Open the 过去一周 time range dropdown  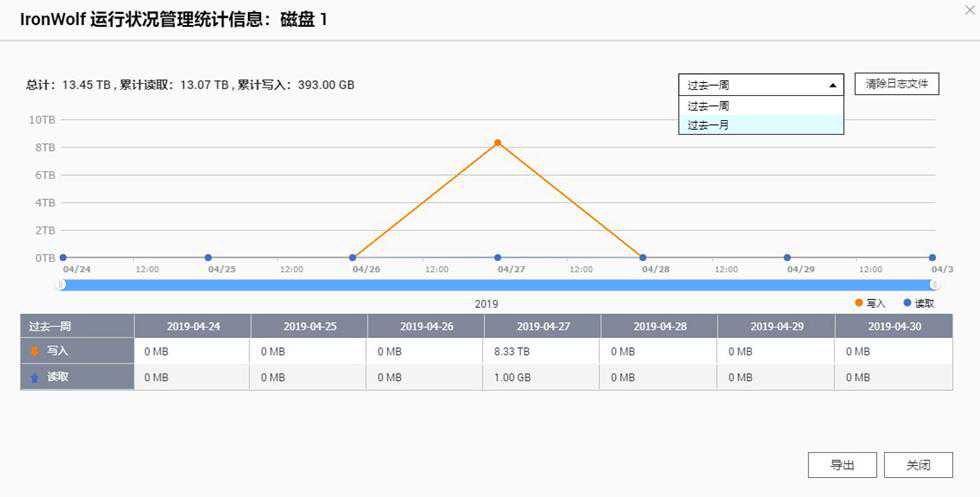tap(761, 85)
